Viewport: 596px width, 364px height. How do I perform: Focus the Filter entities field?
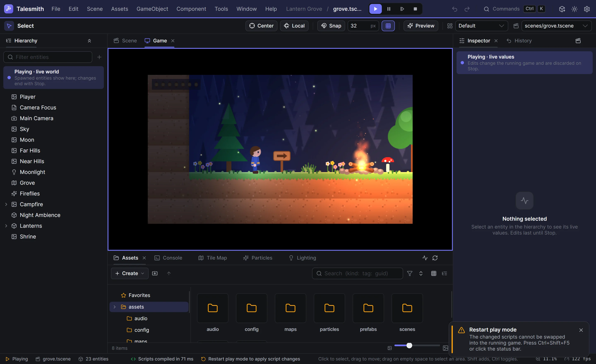(48, 57)
